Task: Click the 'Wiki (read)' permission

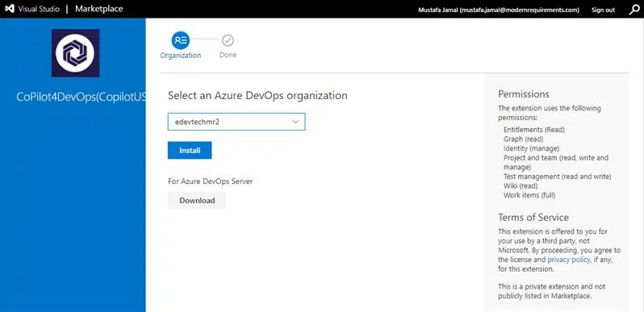Action: pyautogui.click(x=521, y=186)
